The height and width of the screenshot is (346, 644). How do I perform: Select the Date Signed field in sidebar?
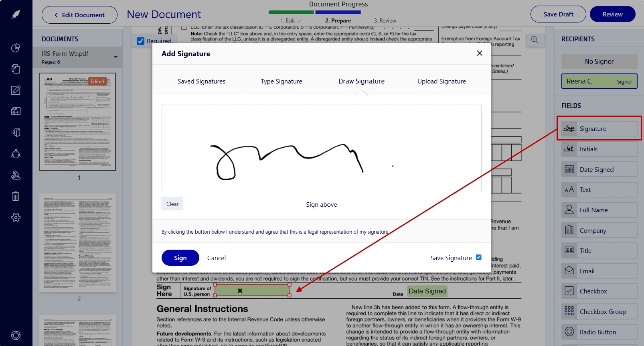coord(599,169)
